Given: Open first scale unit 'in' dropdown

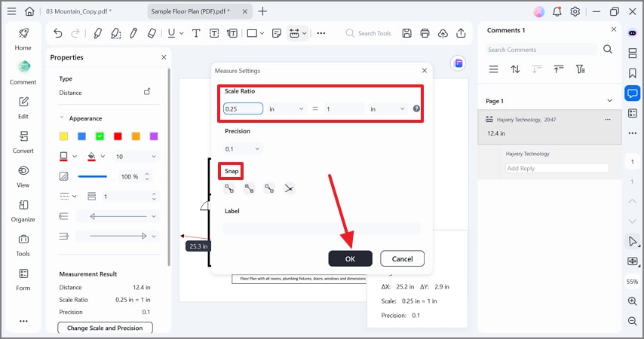Looking at the screenshot, I should coord(287,108).
